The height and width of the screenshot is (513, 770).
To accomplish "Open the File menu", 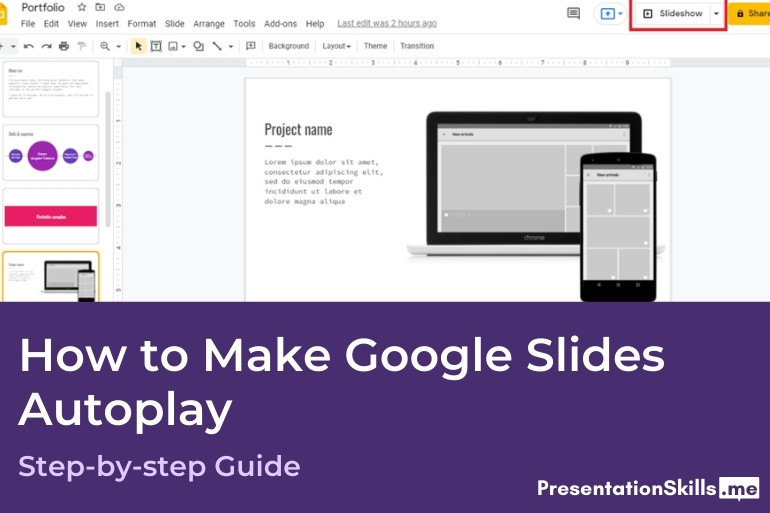I will point(28,24).
